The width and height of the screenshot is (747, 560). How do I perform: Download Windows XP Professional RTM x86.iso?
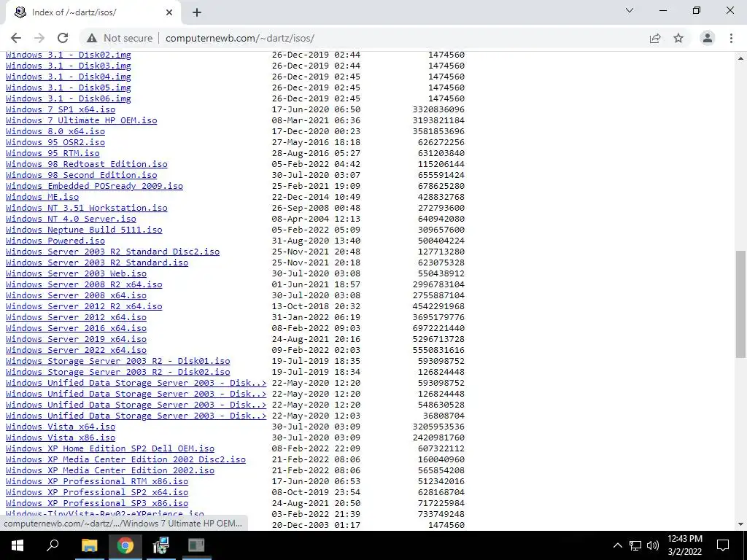(x=97, y=482)
